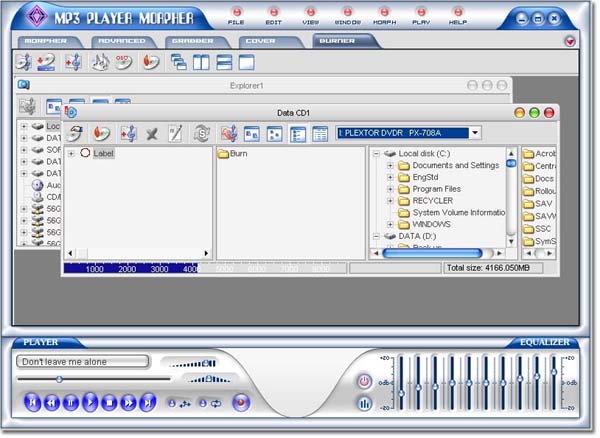Toggle the repeat playback icon
The width and height of the screenshot is (600, 438).
tap(216, 403)
